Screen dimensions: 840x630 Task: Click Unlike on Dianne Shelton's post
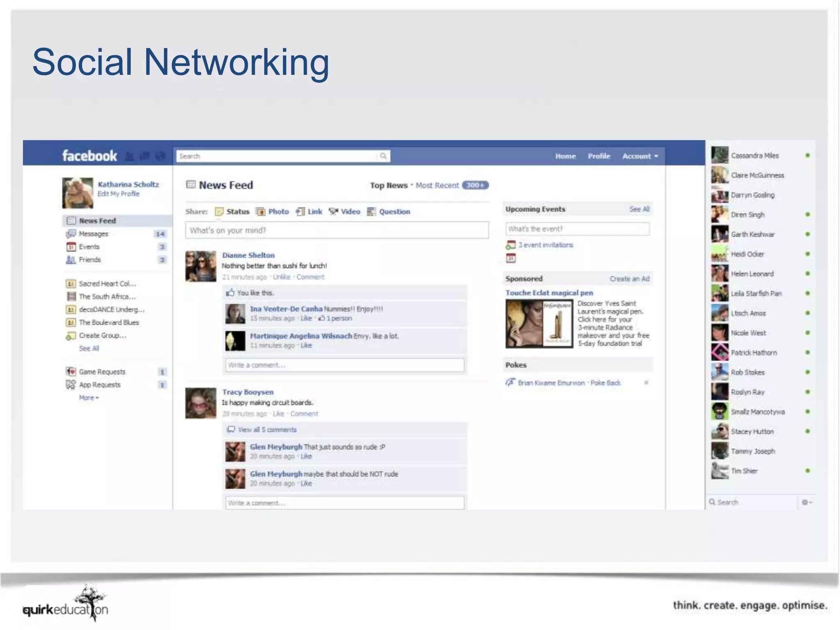281,277
